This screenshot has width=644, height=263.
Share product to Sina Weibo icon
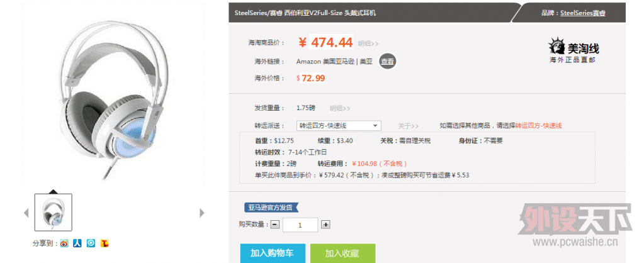64,243
